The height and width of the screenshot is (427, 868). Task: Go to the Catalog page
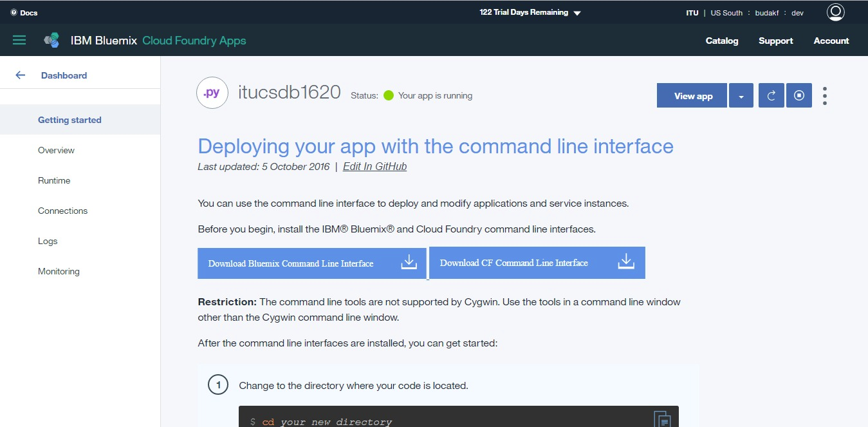[x=722, y=41]
